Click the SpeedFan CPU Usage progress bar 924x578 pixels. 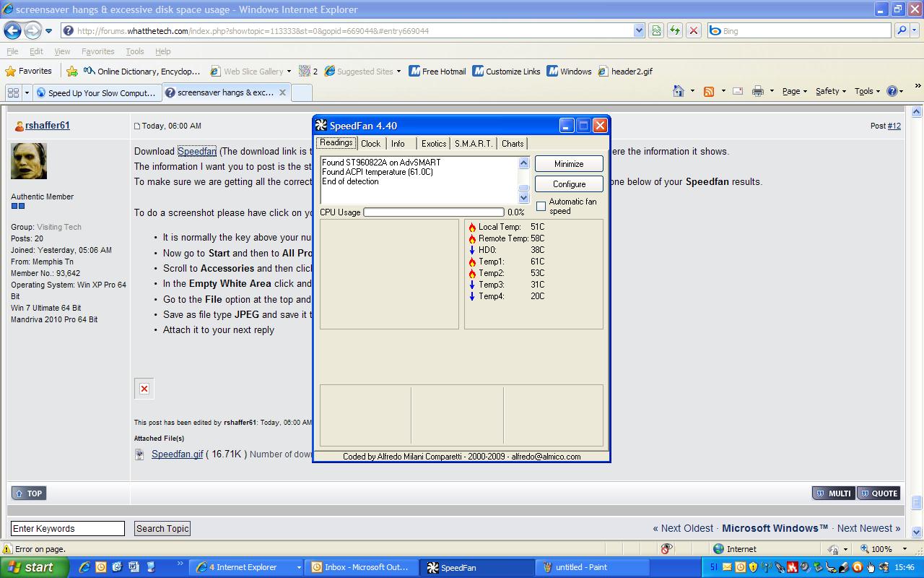[x=434, y=212]
